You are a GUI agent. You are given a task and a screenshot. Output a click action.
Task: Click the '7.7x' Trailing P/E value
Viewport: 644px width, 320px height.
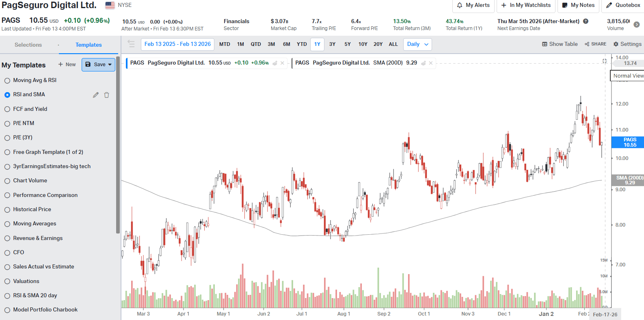[317, 21]
